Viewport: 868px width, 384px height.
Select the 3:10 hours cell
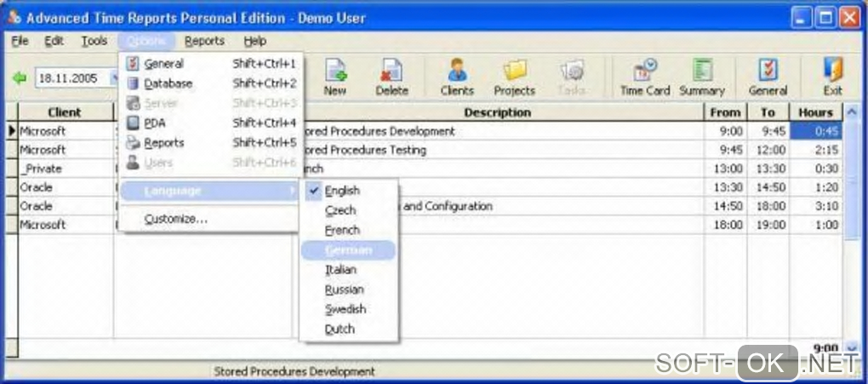tap(817, 206)
